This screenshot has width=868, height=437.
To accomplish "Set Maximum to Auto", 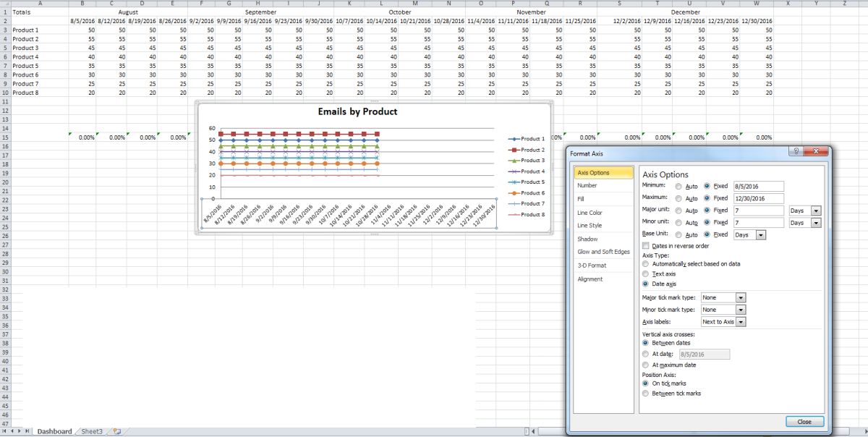I will point(678,198).
